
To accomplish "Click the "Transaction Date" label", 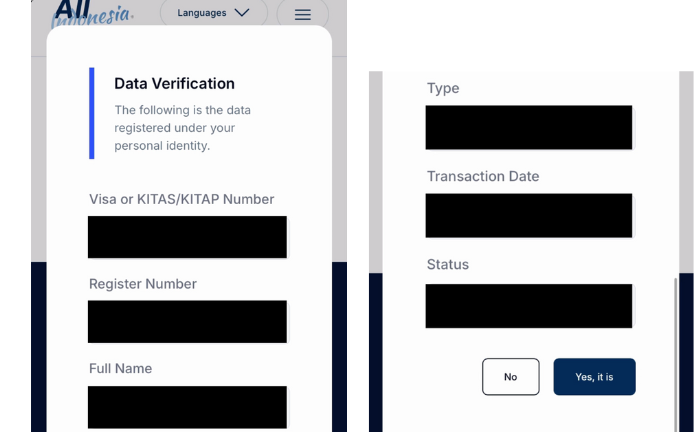I will pyautogui.click(x=483, y=176).
